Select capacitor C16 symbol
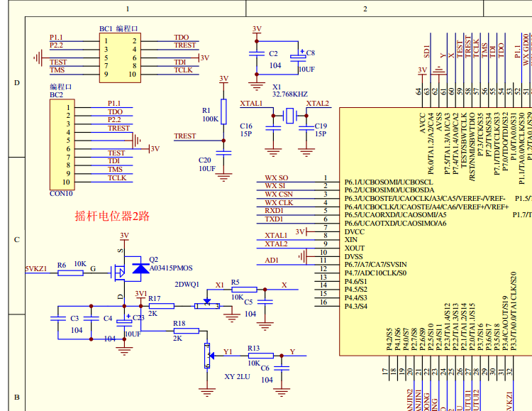The image size is (532, 411). coord(274,128)
